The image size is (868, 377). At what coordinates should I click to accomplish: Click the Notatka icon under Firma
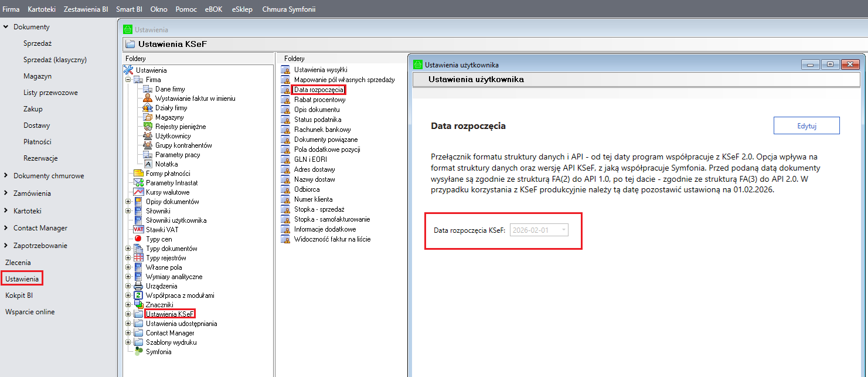(x=148, y=164)
